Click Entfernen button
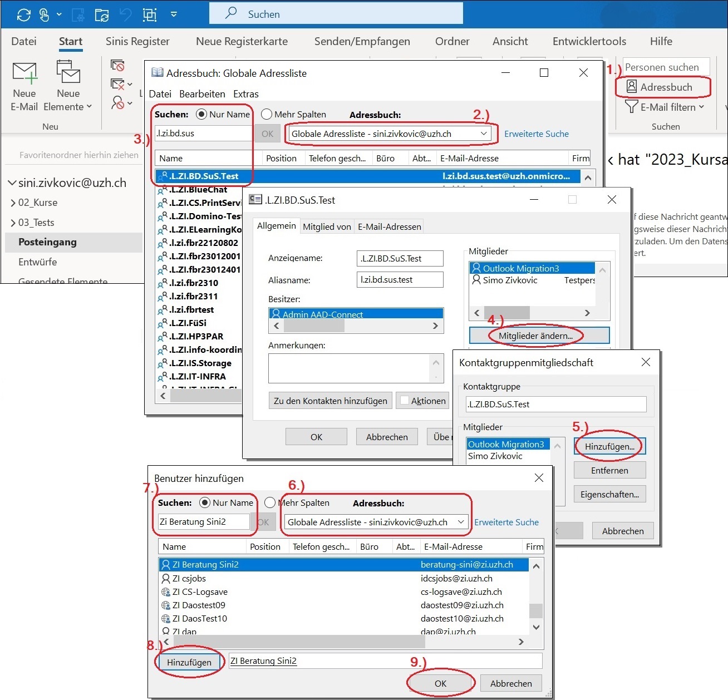The image size is (728, 700). coord(609,470)
